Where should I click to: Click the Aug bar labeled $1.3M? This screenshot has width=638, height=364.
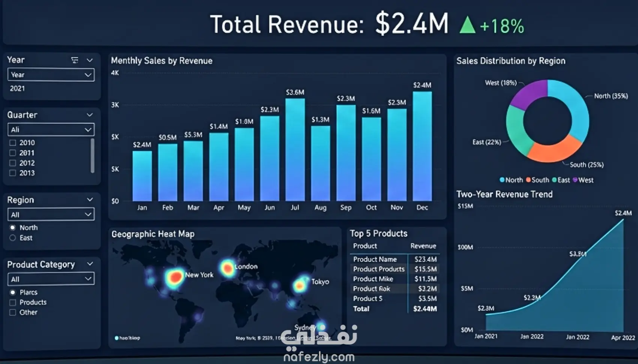[x=321, y=163]
